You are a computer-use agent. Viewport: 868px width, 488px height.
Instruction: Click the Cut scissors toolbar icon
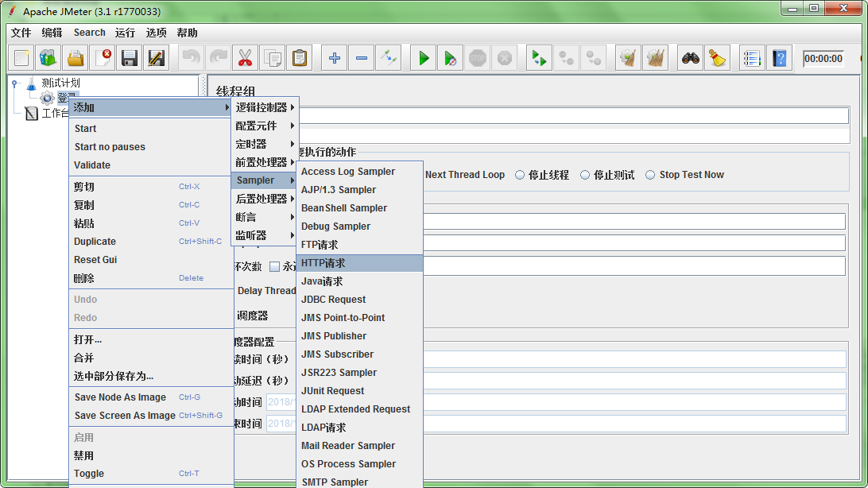[245, 58]
